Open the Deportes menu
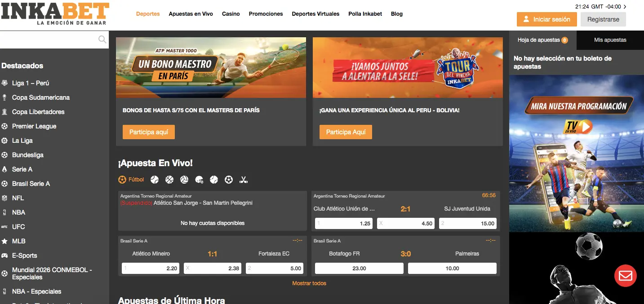The width and height of the screenshot is (644, 304). (x=148, y=14)
